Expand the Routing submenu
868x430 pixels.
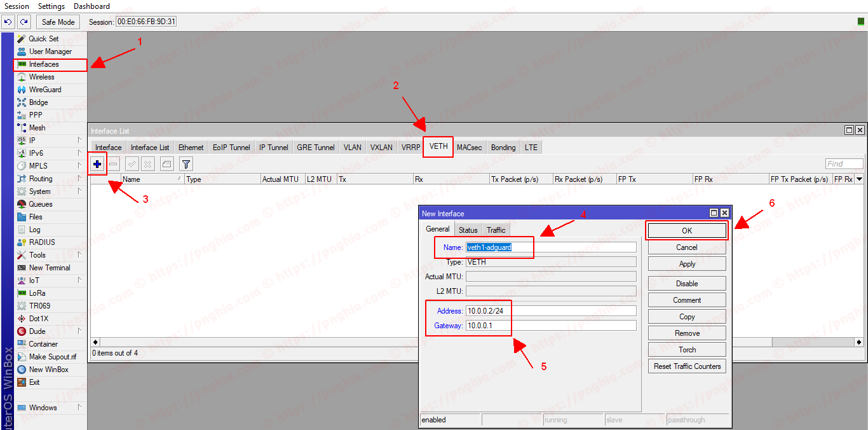pos(79,178)
